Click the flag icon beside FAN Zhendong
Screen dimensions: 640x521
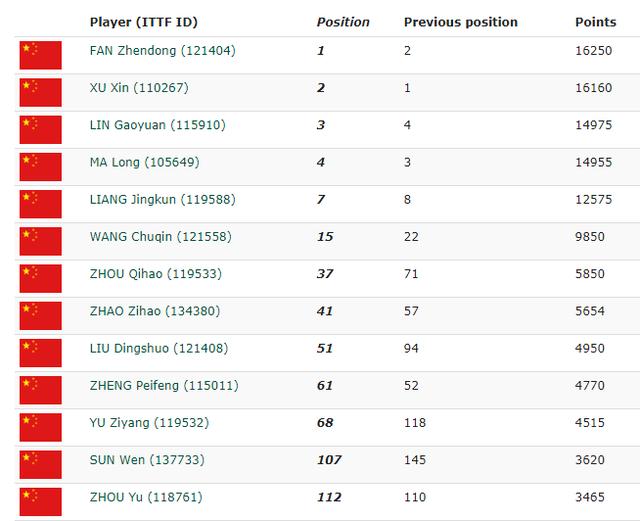tap(40, 55)
